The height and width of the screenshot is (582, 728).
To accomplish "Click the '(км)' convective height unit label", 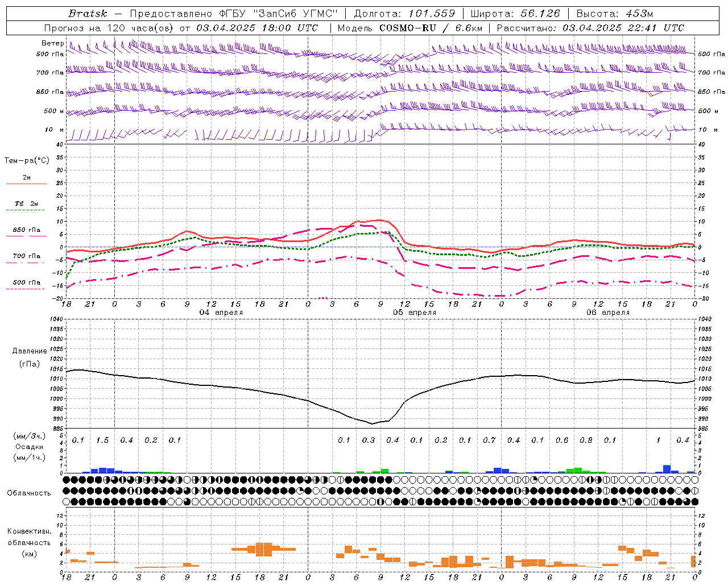I will [30, 554].
